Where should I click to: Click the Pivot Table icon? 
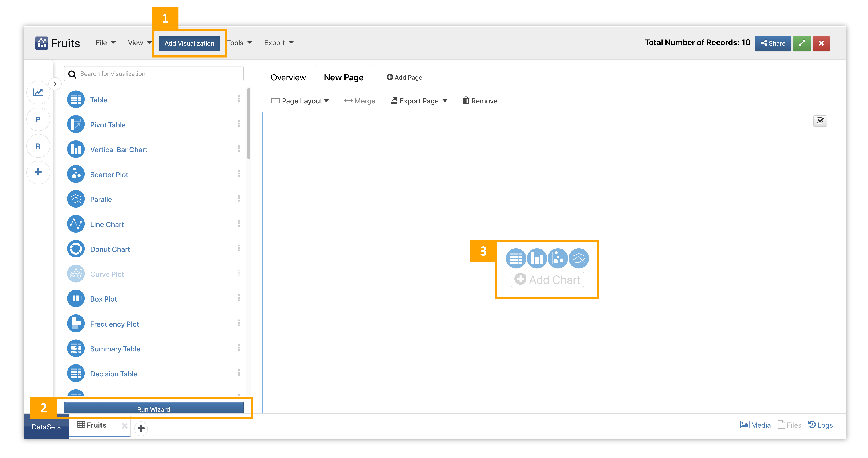pyautogui.click(x=76, y=125)
